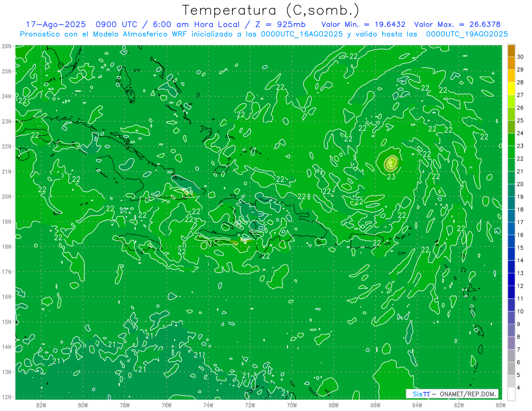The image size is (532, 411).
Task: Select "Valor Max. = 26.6378" text
Action: [458, 24]
